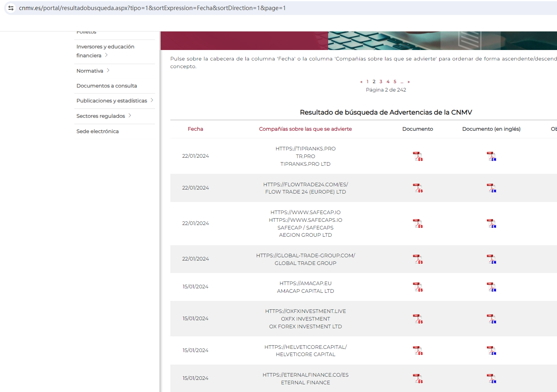Viewport: 557px width, 392px height.
Task: Jump to previous page set arrow «
Action: click(x=361, y=81)
